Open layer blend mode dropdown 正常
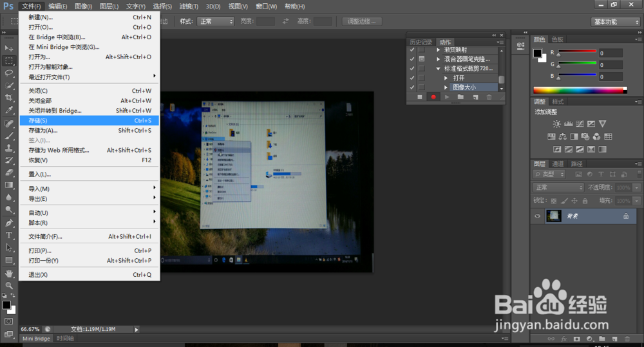The width and height of the screenshot is (644, 347). tap(558, 187)
